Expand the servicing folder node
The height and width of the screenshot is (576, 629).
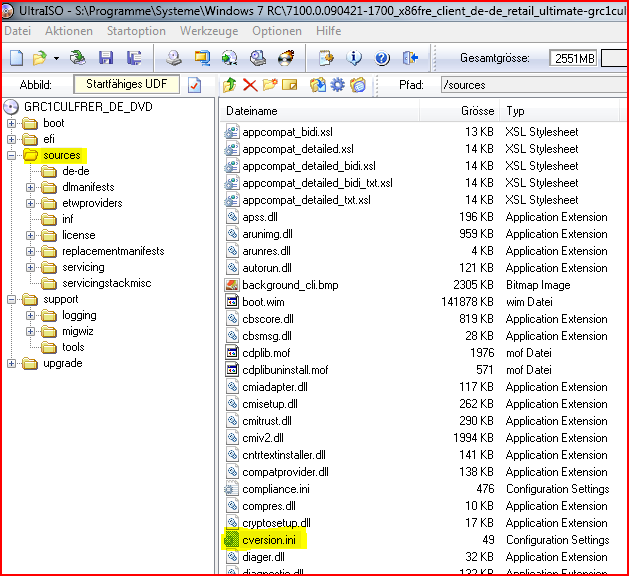coord(30,267)
